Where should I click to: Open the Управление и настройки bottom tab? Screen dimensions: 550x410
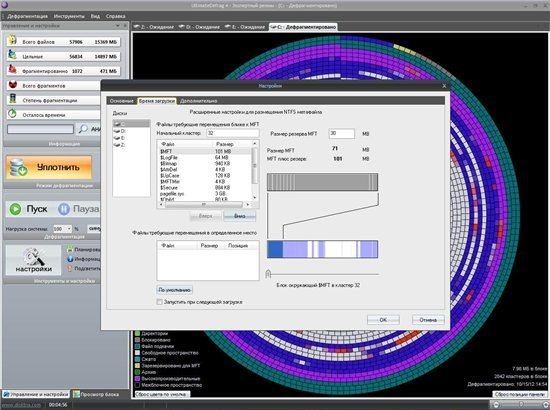(36, 394)
